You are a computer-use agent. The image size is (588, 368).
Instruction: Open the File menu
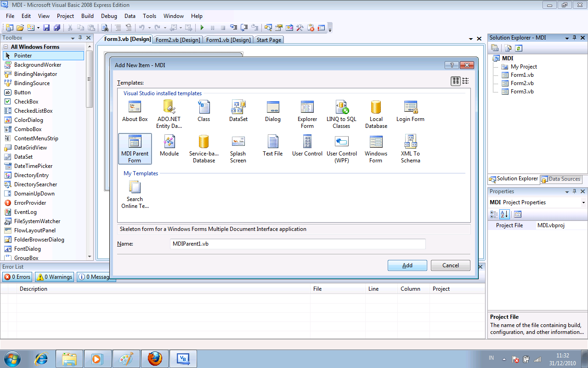pyautogui.click(x=10, y=16)
